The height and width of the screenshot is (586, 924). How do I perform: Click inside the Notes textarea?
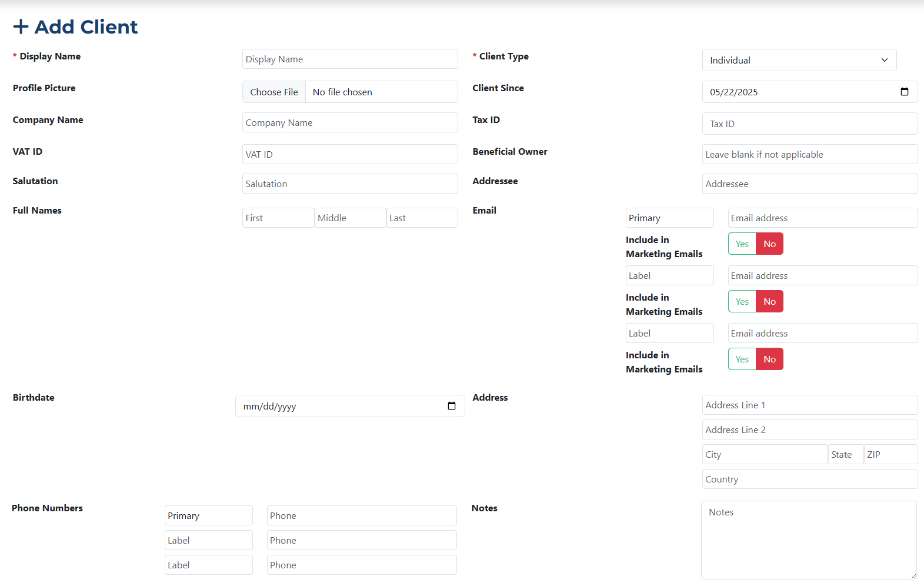coord(809,540)
